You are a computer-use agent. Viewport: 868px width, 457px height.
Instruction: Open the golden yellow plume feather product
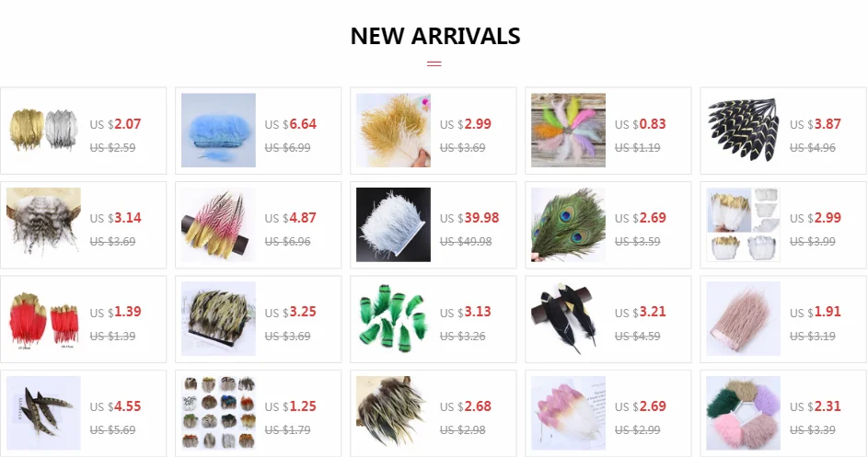pyautogui.click(x=393, y=130)
